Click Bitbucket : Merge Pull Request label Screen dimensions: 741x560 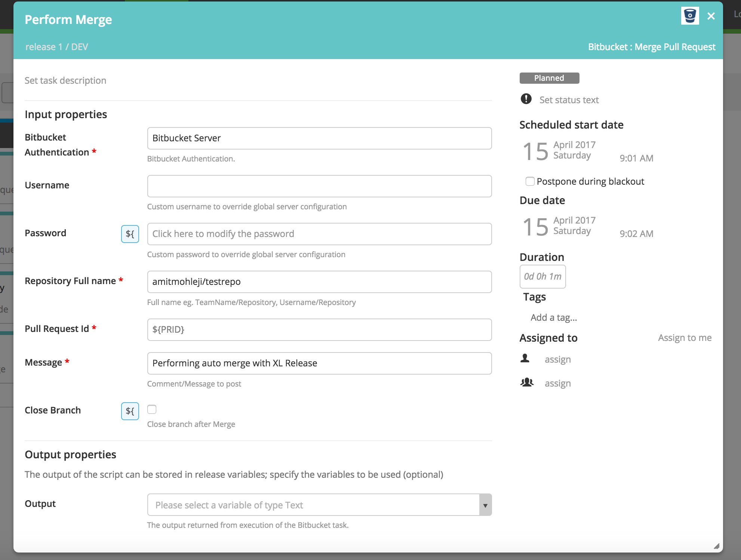click(x=652, y=47)
